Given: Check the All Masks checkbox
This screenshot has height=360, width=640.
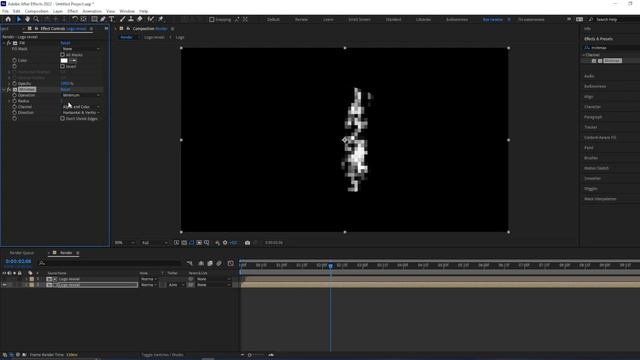Looking at the screenshot, I should (62, 55).
